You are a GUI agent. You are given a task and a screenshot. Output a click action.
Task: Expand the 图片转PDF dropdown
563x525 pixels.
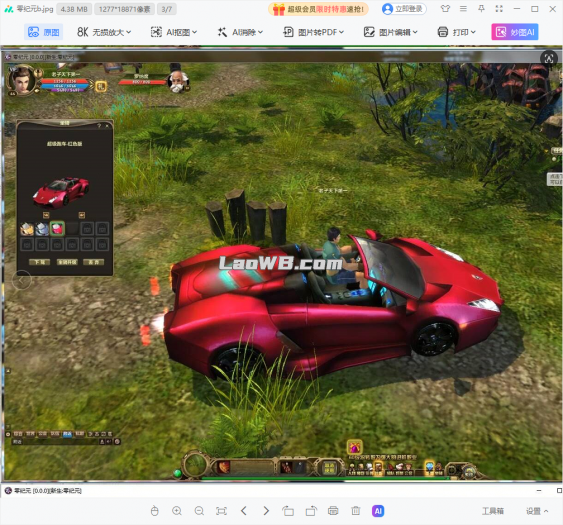pos(313,32)
